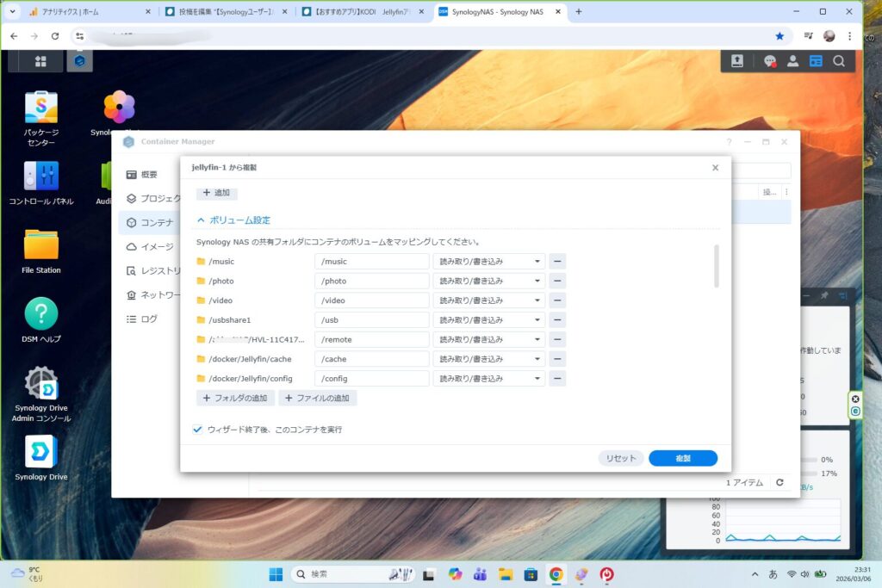882x588 pixels.
Task: Open permission dropdown for /config volume
Action: pos(488,379)
